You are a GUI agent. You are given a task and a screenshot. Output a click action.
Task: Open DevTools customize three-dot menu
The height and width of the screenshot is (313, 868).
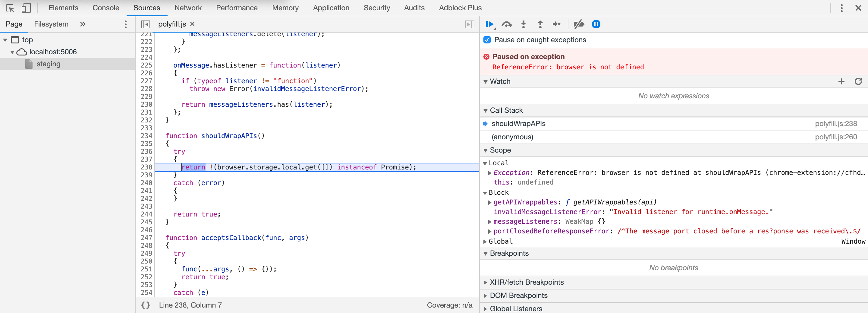point(841,8)
